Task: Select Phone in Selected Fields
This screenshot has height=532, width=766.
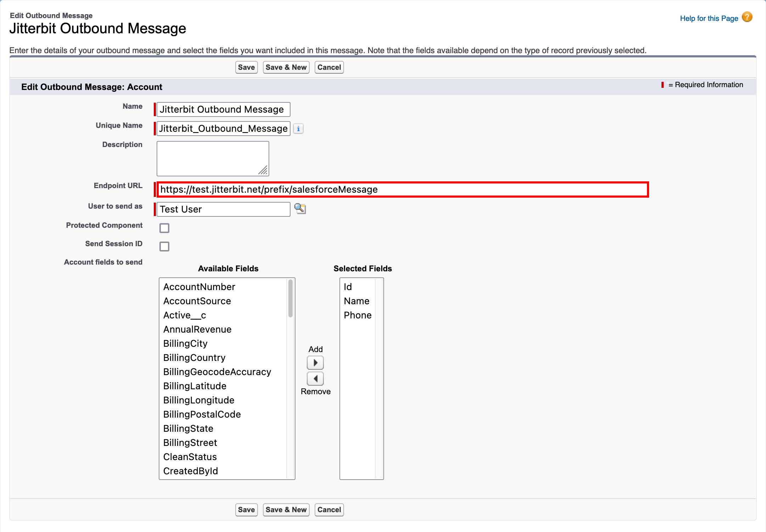Action: pyautogui.click(x=357, y=315)
